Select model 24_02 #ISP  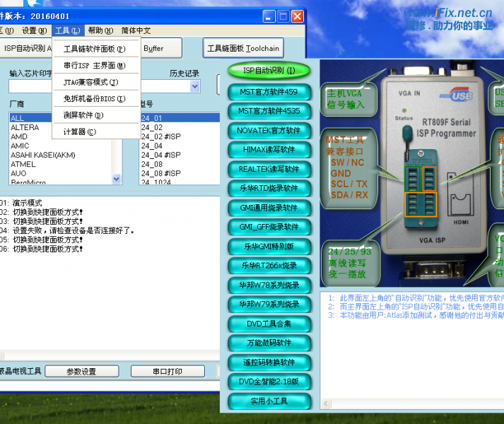[180, 136]
